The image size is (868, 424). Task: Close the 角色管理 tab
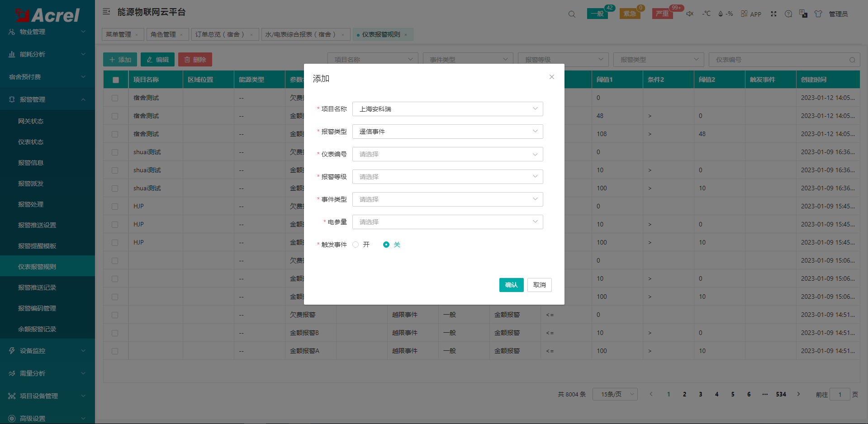[181, 35]
